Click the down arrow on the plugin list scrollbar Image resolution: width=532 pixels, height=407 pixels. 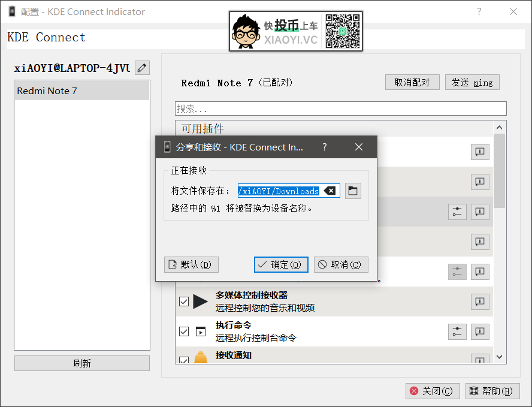click(499, 357)
